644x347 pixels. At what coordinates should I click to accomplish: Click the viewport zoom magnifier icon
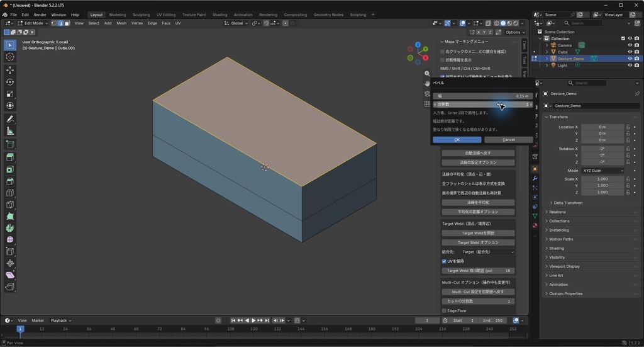427,74
